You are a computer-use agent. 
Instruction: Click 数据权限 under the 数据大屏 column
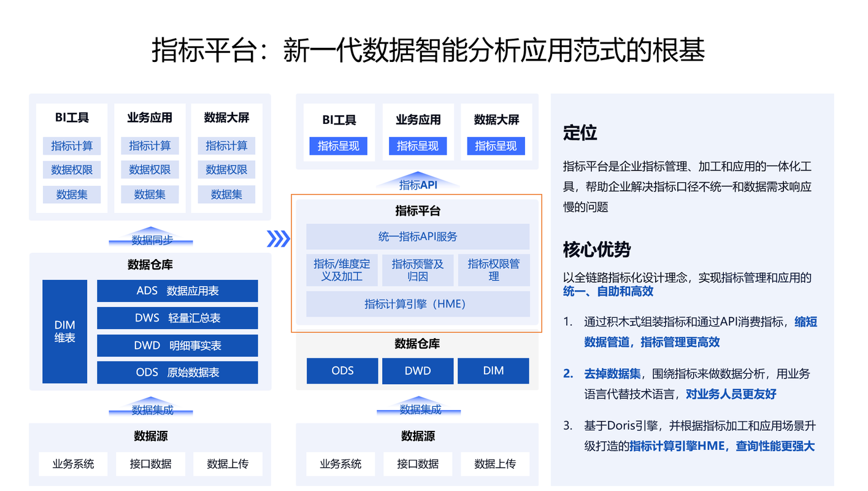click(x=226, y=170)
